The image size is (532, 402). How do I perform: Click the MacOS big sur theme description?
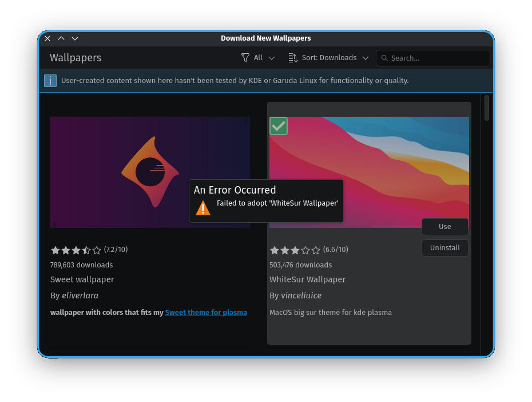coord(331,312)
